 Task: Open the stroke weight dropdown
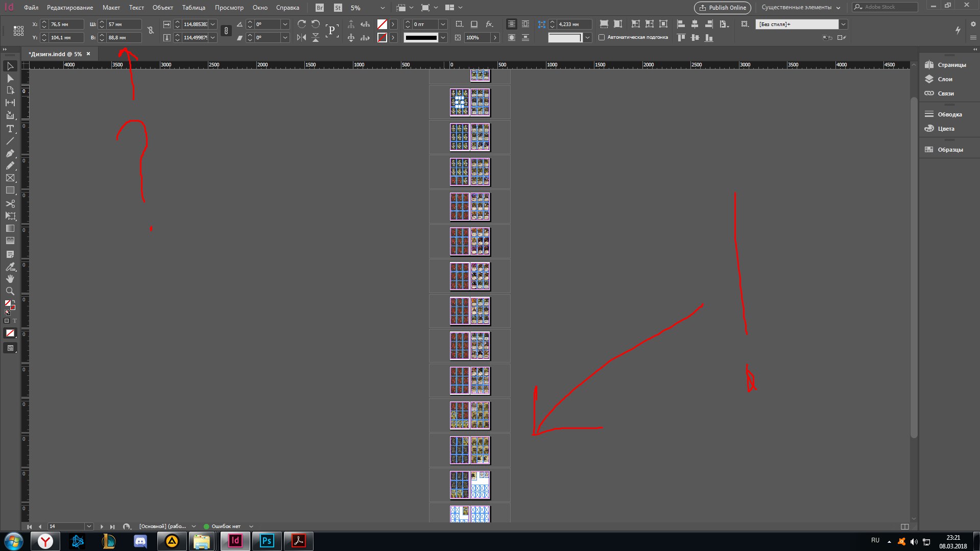tap(443, 24)
